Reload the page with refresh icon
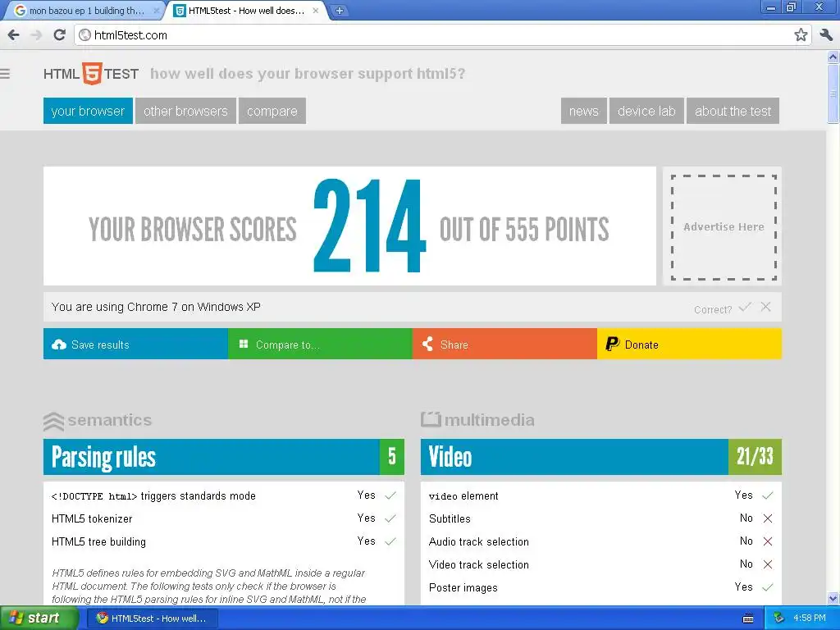This screenshot has width=840, height=630. coord(59,35)
